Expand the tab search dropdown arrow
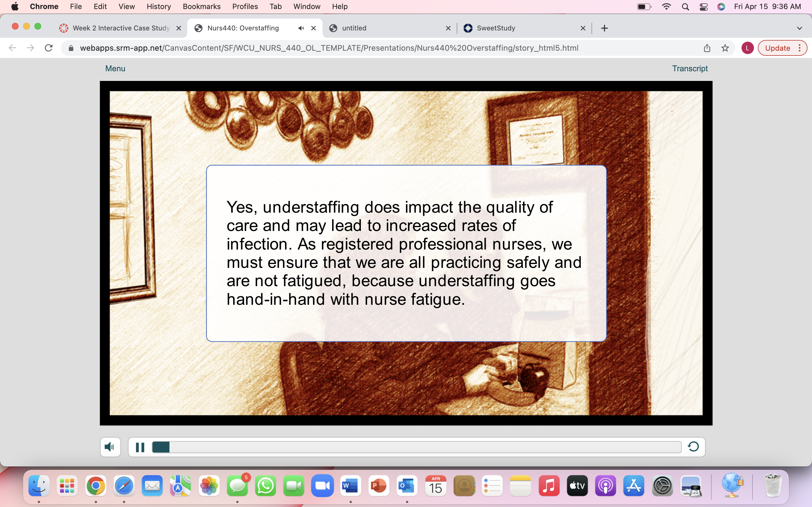The width and height of the screenshot is (812, 507). [799, 28]
